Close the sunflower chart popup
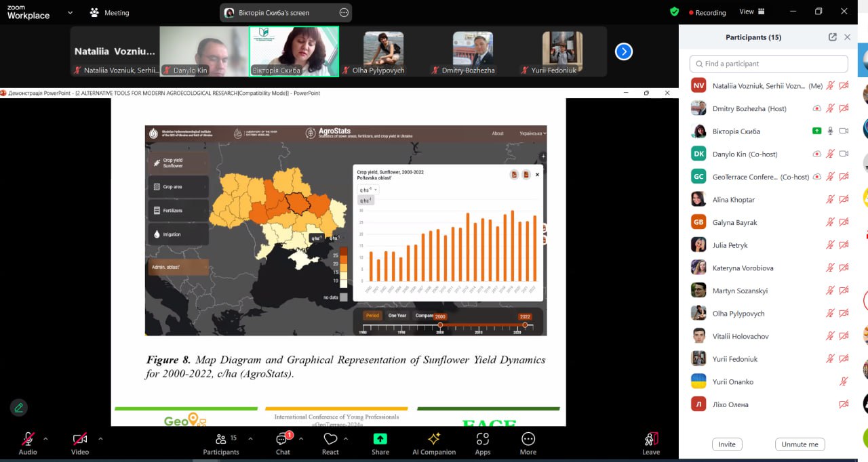868x462 pixels. (x=538, y=175)
